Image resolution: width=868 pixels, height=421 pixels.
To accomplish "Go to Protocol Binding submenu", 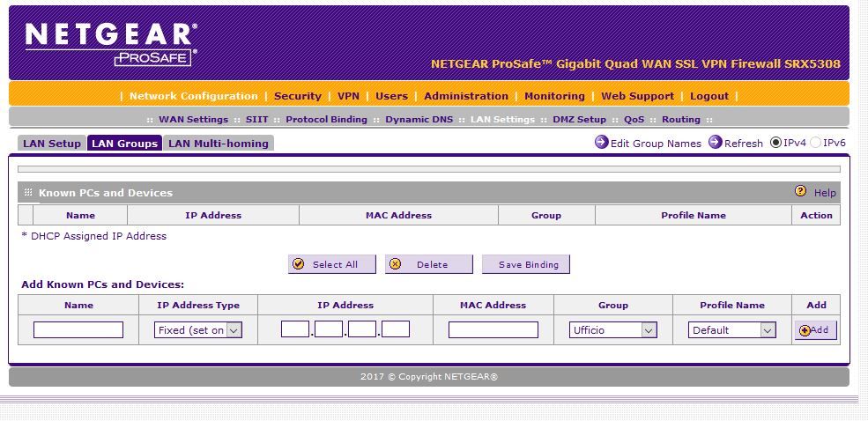I will click(x=326, y=120).
